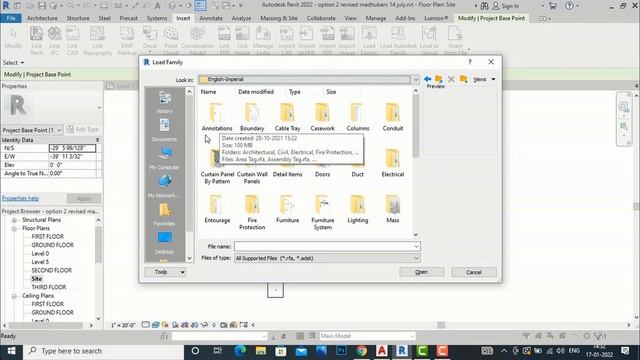The image size is (640, 360).
Task: Switch to the Structure ribbon tab
Action: [78, 18]
